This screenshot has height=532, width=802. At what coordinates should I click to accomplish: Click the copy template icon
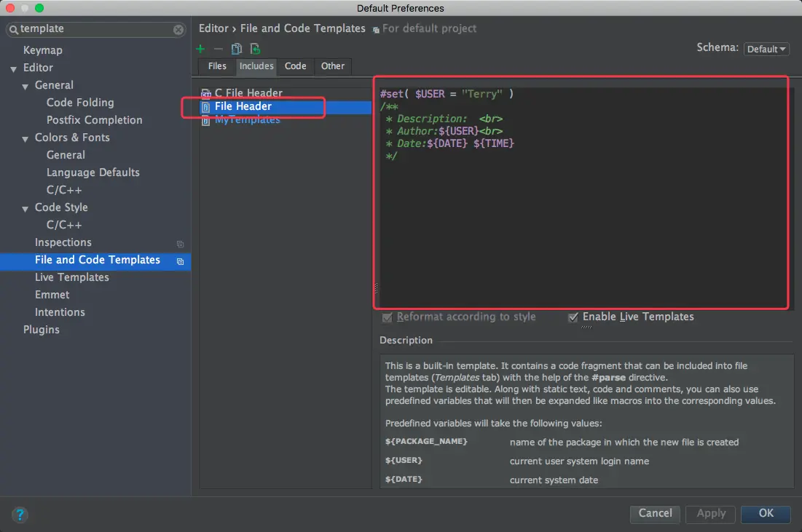(x=236, y=49)
